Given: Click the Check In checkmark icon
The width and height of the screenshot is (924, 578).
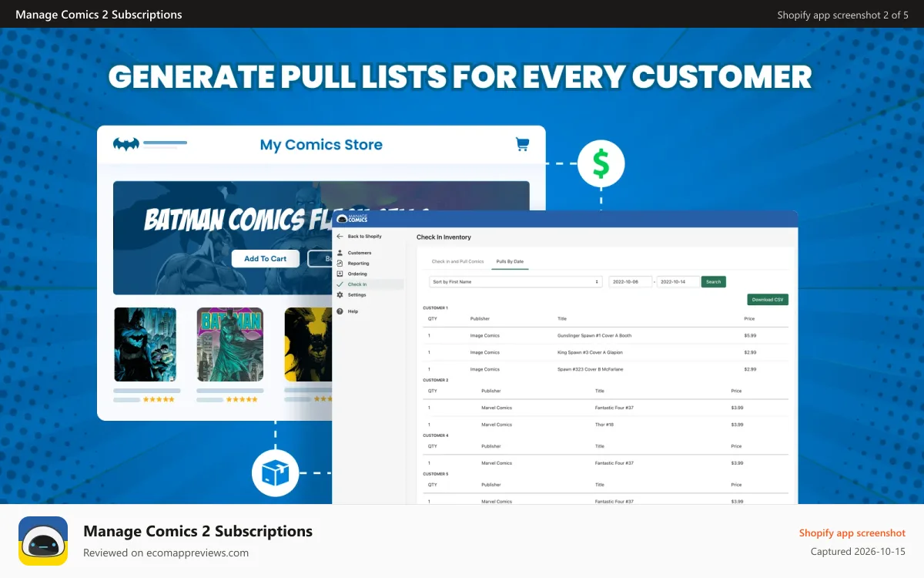Looking at the screenshot, I should (340, 284).
